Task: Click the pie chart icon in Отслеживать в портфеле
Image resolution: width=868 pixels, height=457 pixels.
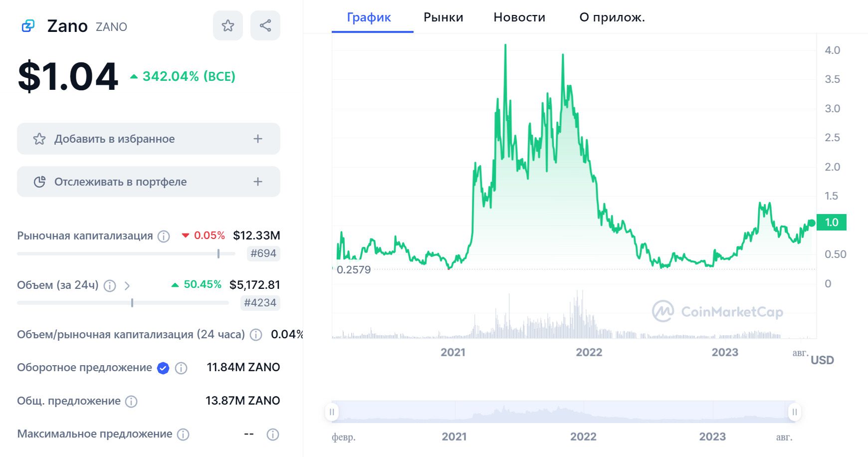Action: pyautogui.click(x=39, y=182)
